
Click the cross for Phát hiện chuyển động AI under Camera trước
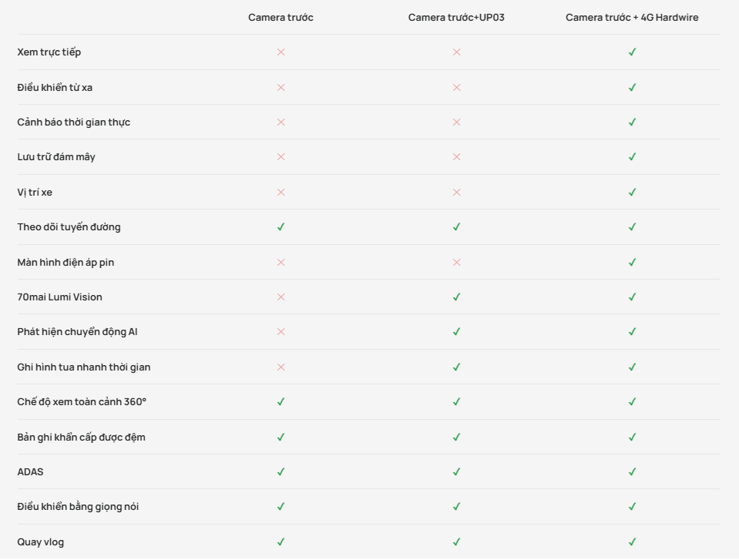(x=281, y=332)
